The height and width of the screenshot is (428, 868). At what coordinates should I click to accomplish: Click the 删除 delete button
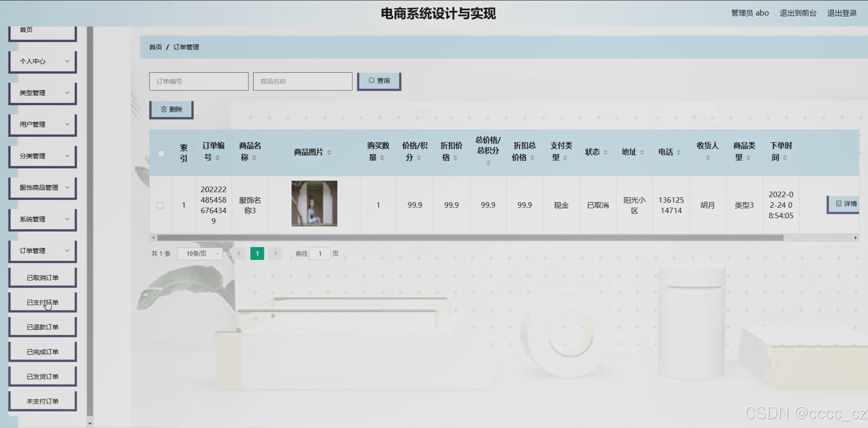pyautogui.click(x=171, y=110)
